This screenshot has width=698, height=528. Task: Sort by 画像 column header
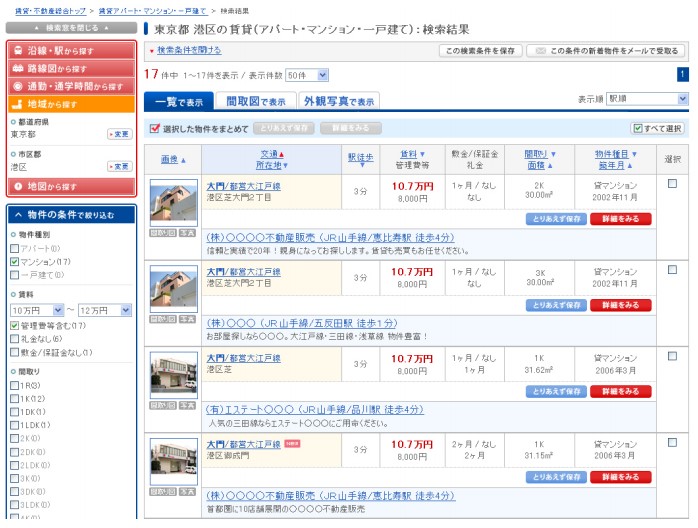click(x=170, y=159)
